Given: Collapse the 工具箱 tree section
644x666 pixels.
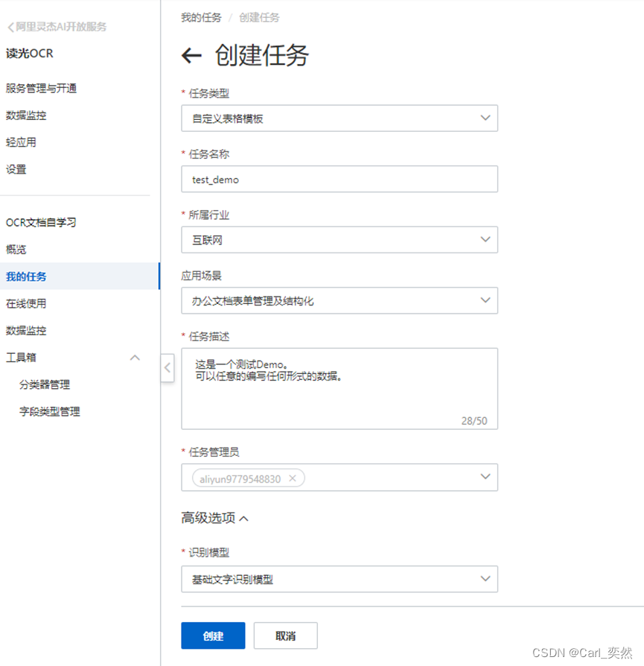Looking at the screenshot, I should coord(135,357).
